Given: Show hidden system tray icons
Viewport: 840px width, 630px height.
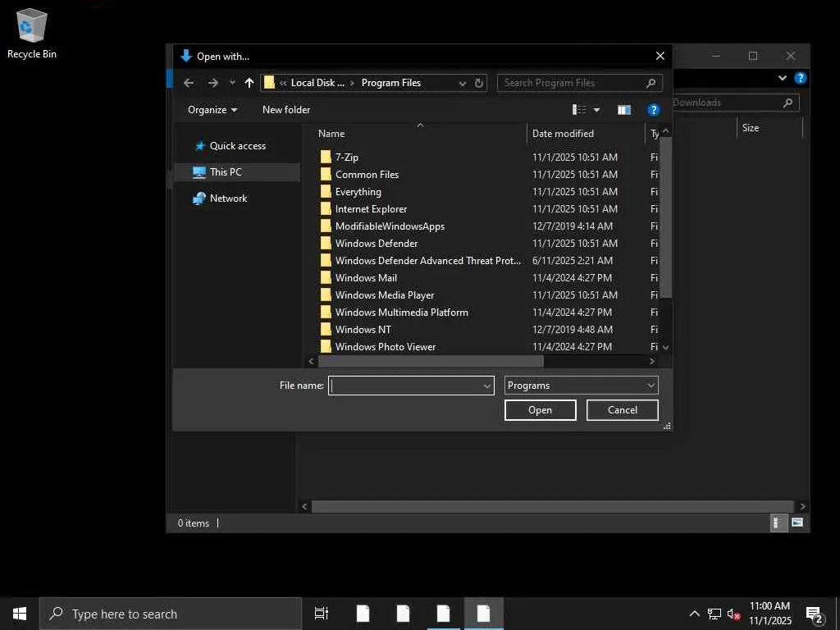Looking at the screenshot, I should [x=694, y=614].
